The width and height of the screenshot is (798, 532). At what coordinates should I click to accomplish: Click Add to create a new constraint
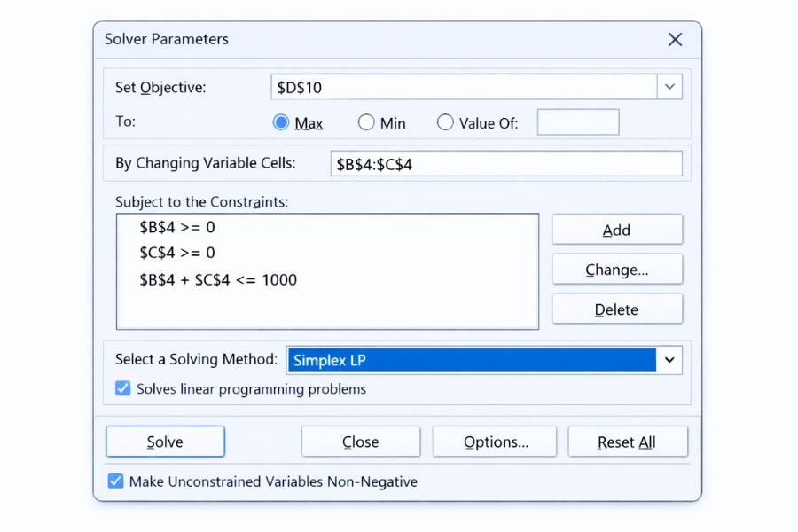tap(616, 229)
